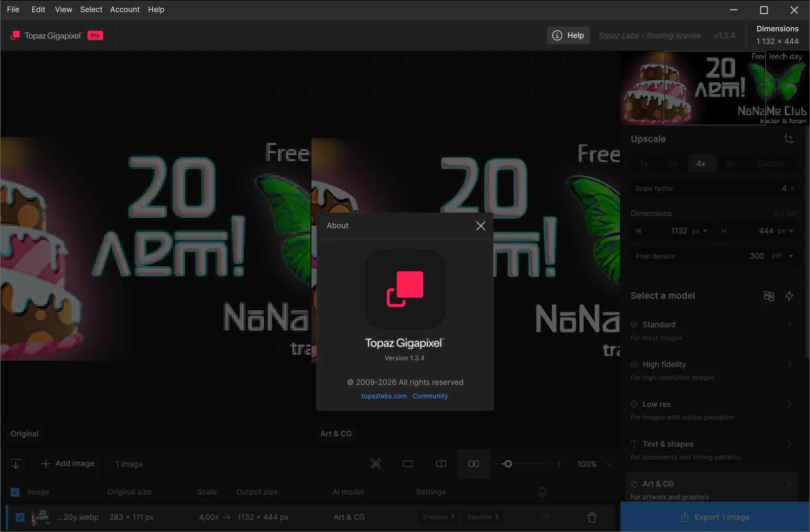Viewport: 810px width, 532px height.
Task: Click the navigator preview thumbnail
Action: 714,88
